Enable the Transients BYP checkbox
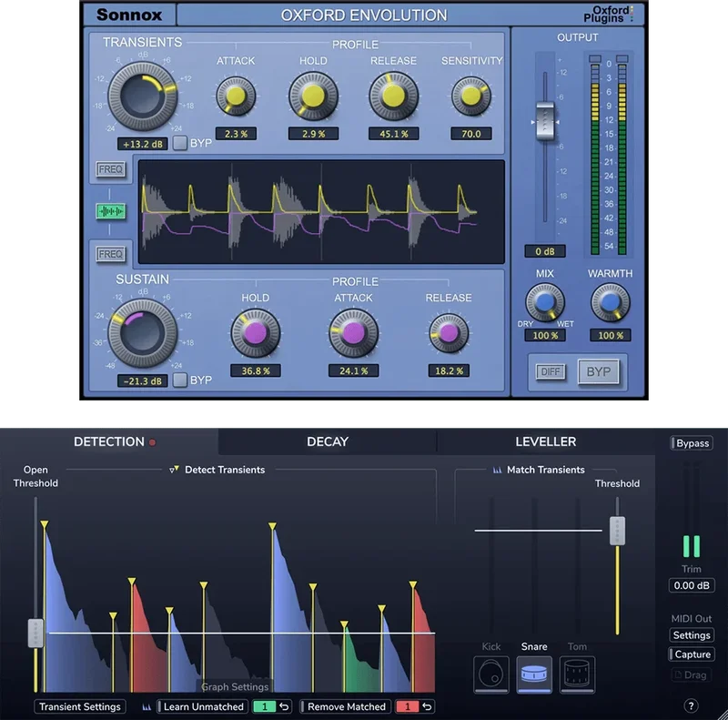Image resolution: width=728 pixels, height=720 pixels. [x=180, y=143]
